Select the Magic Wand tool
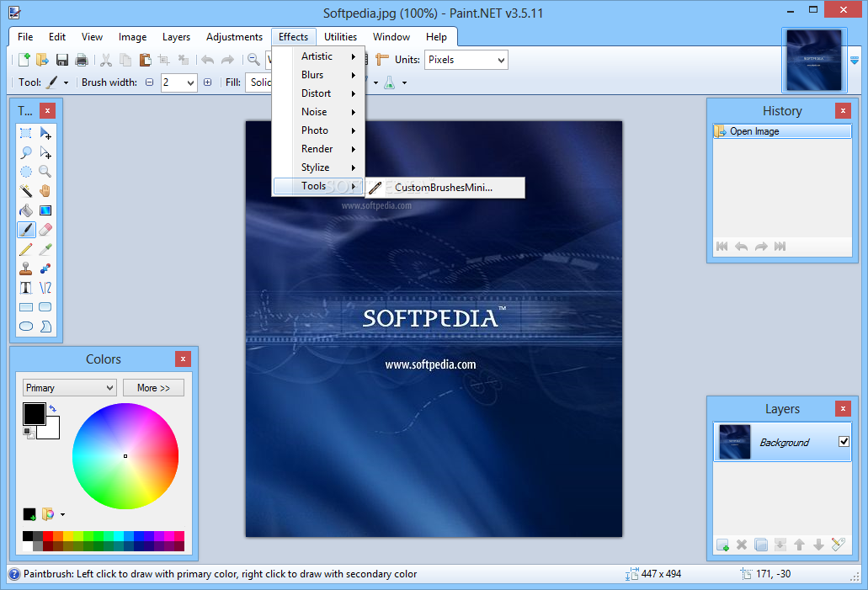 pyautogui.click(x=26, y=191)
